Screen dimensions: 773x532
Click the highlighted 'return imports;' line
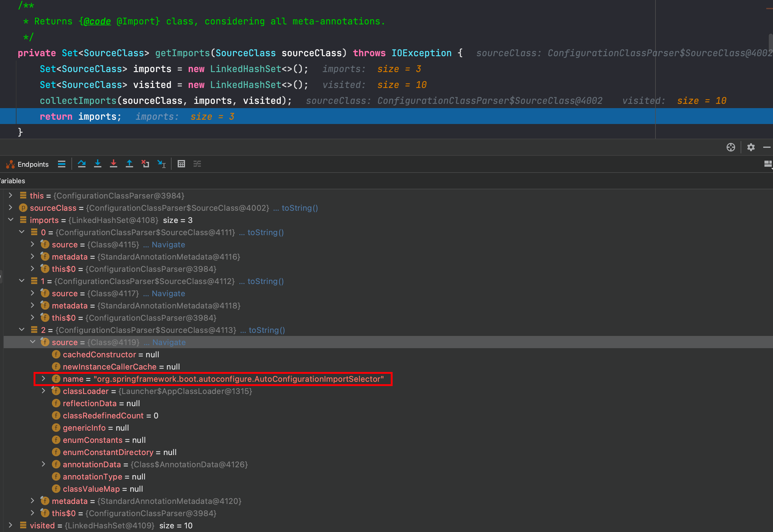click(x=386, y=116)
